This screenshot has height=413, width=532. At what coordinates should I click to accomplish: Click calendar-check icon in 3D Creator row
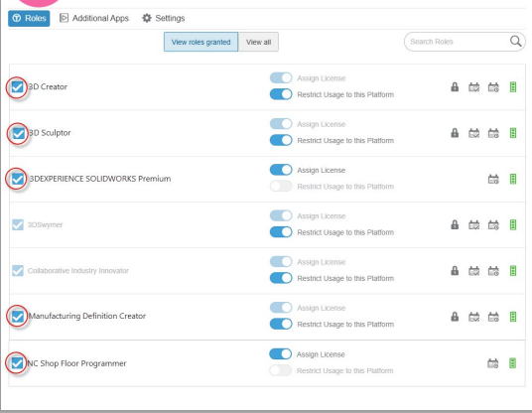(x=474, y=87)
